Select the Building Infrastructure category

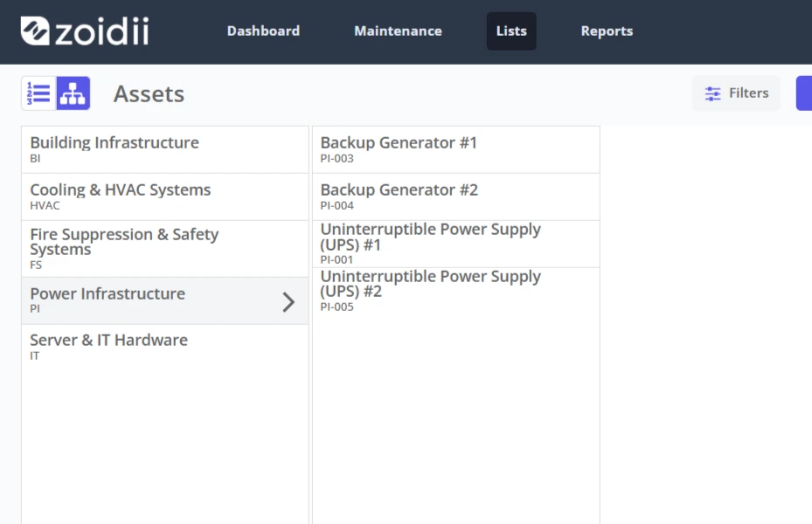click(x=165, y=149)
